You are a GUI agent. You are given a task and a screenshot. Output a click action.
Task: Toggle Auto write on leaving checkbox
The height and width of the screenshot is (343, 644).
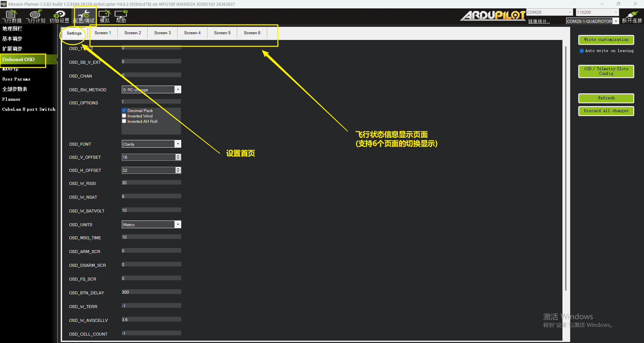pyautogui.click(x=582, y=51)
